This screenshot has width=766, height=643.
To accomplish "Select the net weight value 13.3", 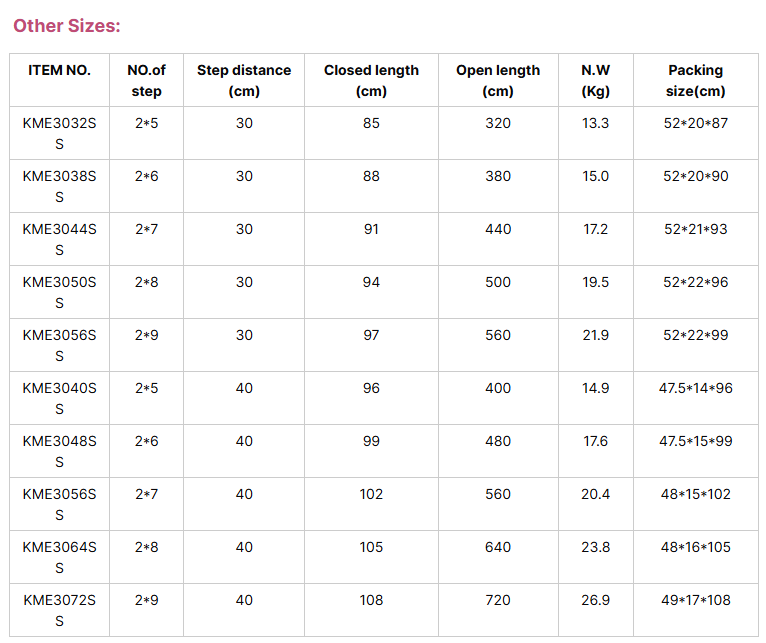I will 595,123.
